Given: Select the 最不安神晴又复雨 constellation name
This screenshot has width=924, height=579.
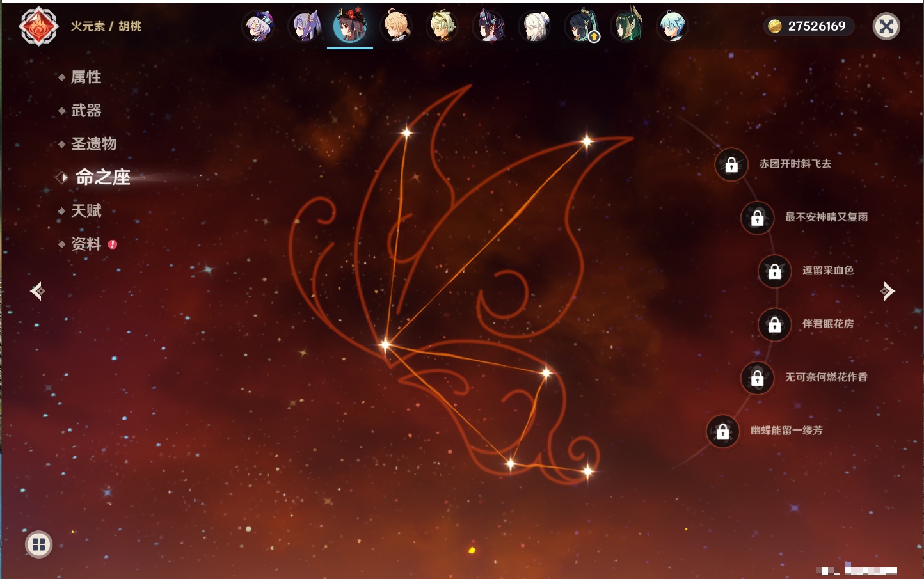Looking at the screenshot, I should click(826, 217).
